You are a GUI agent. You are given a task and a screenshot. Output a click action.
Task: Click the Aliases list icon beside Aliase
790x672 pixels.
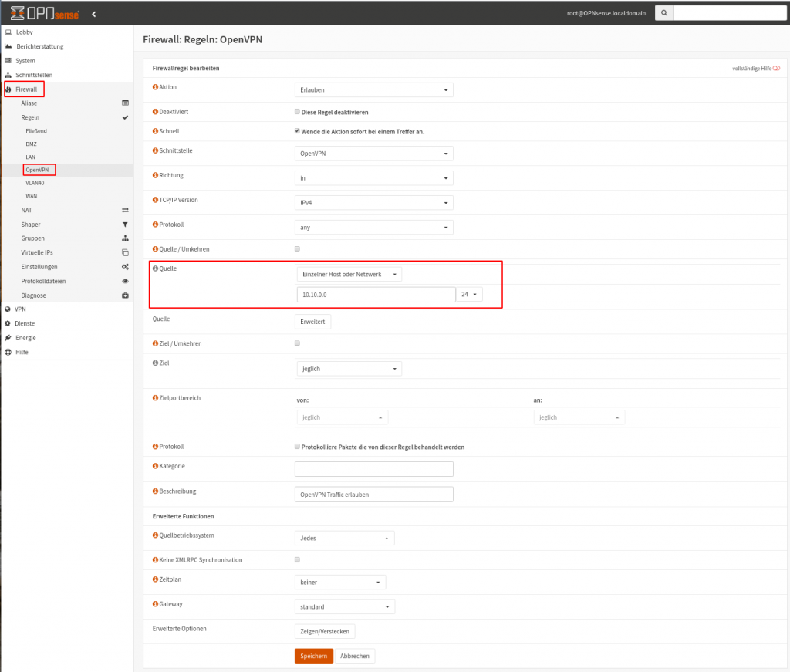(x=125, y=103)
